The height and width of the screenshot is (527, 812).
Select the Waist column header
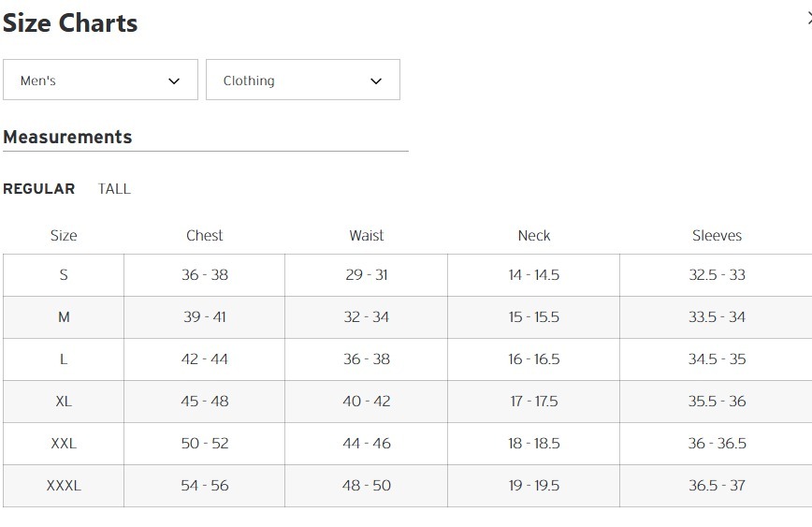pos(367,236)
